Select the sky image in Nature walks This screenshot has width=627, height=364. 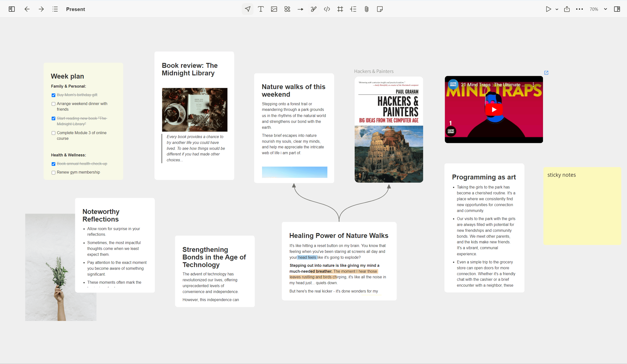tap(295, 172)
